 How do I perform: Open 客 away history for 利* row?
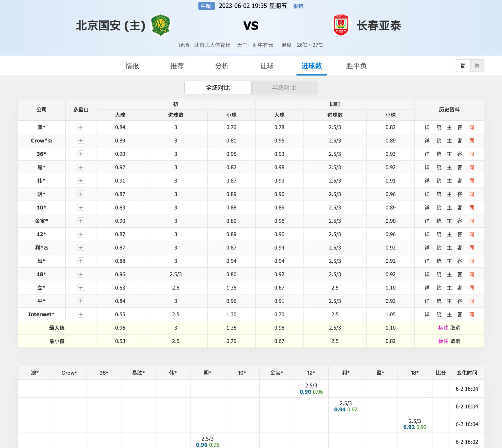pyautogui.click(x=460, y=248)
